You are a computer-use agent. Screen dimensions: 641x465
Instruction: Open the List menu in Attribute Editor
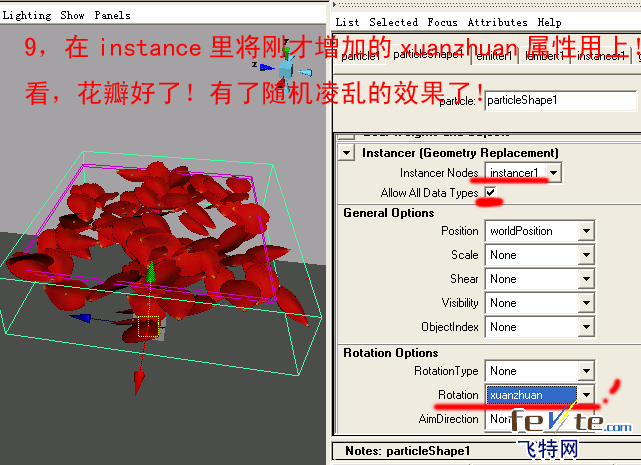[x=347, y=22]
